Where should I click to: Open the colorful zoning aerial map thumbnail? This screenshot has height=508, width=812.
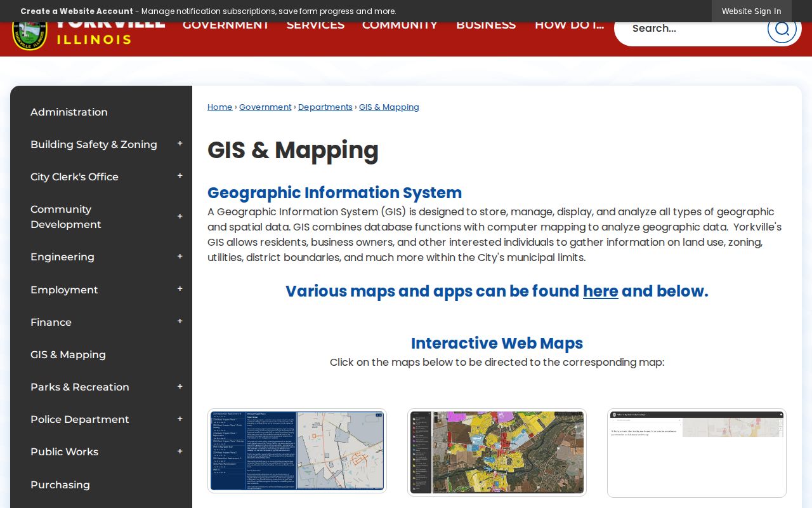pyautogui.click(x=497, y=452)
